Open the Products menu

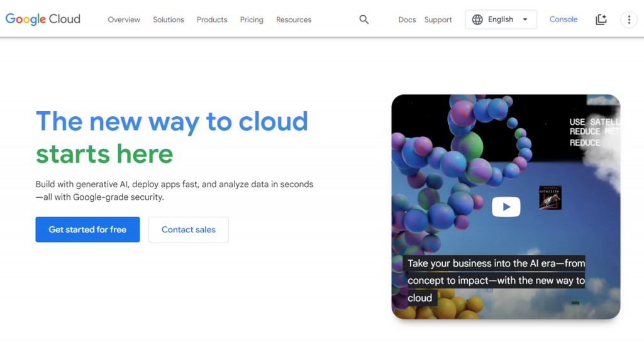212,19
